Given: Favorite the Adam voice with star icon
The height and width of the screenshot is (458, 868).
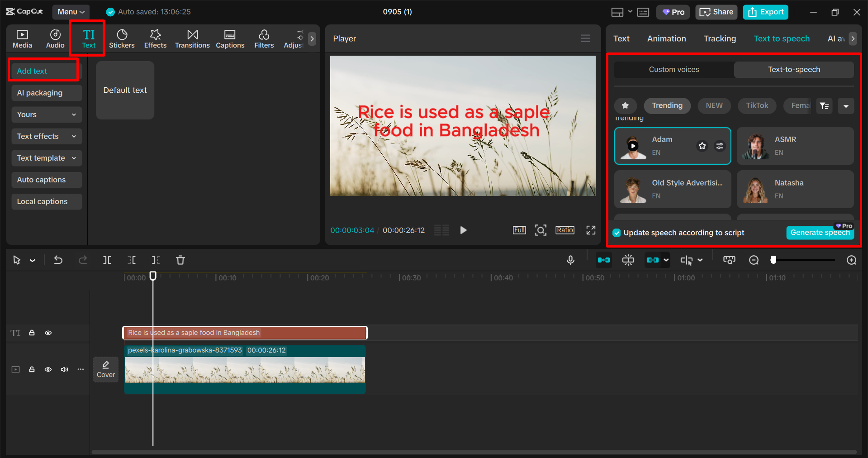Looking at the screenshot, I should coord(702,146).
